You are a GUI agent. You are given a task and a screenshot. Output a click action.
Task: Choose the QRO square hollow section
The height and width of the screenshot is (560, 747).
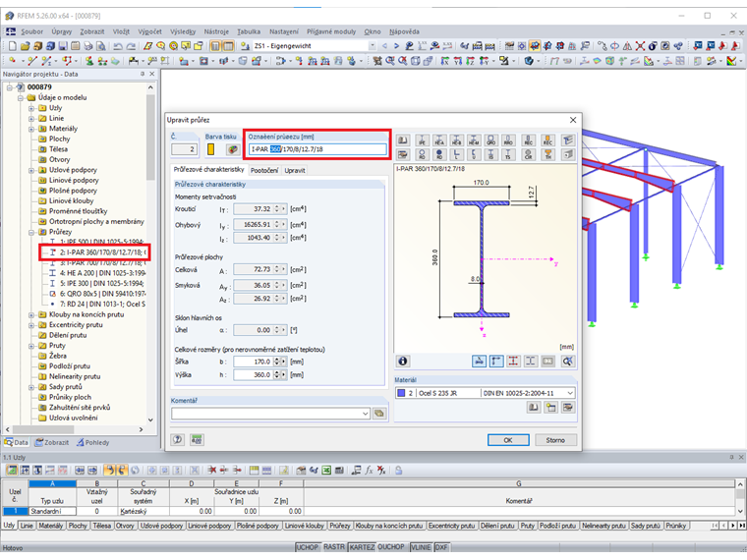[x=490, y=140]
